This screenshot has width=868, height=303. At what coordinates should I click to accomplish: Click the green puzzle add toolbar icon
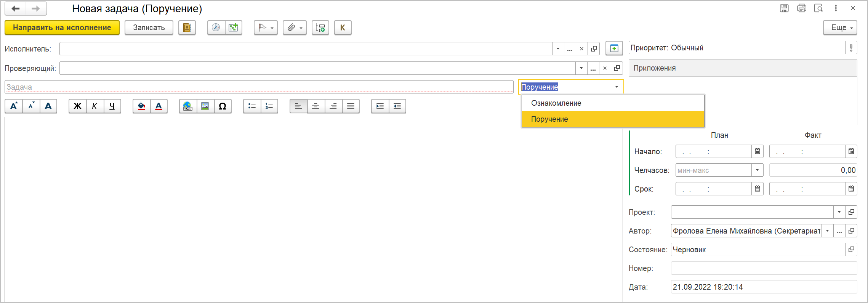pyautogui.click(x=233, y=27)
